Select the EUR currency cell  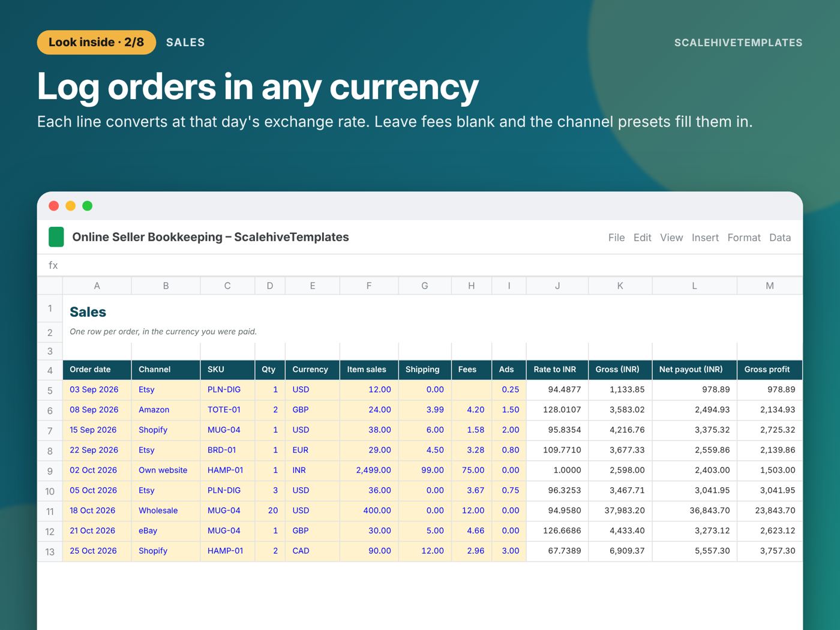tap(312, 450)
